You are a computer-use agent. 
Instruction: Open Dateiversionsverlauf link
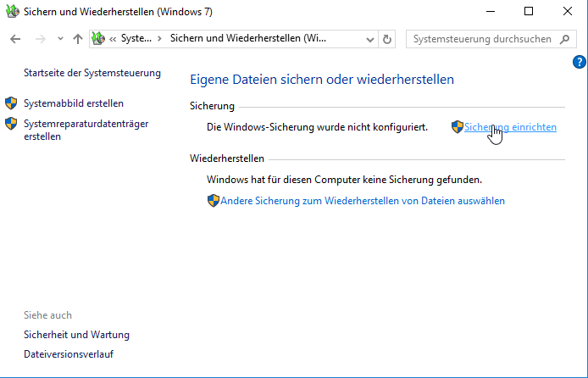pyautogui.click(x=69, y=354)
